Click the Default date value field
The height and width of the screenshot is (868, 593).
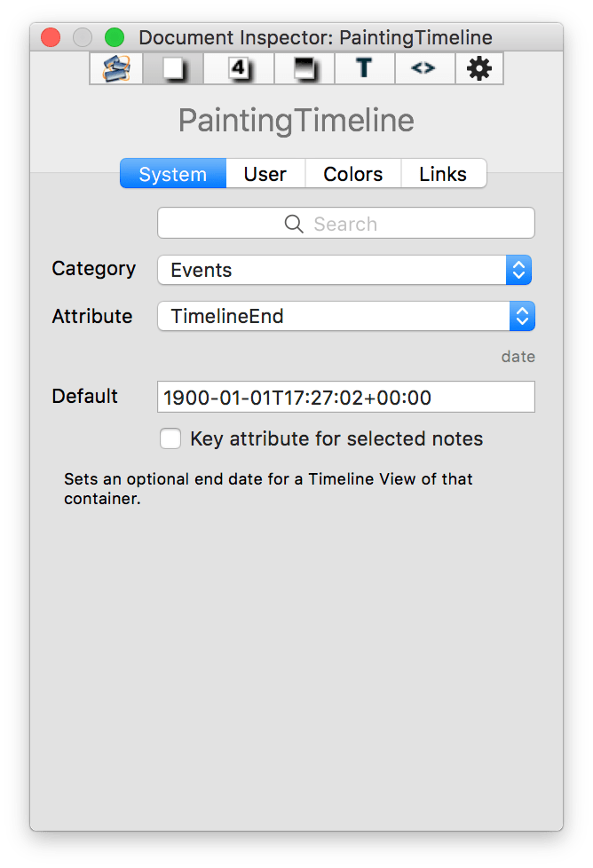coord(346,397)
